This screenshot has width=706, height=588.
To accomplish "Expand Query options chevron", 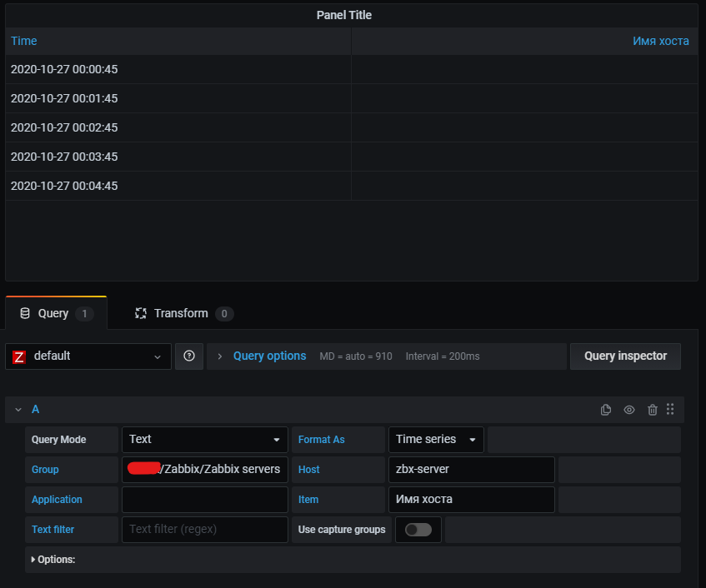I will (220, 356).
